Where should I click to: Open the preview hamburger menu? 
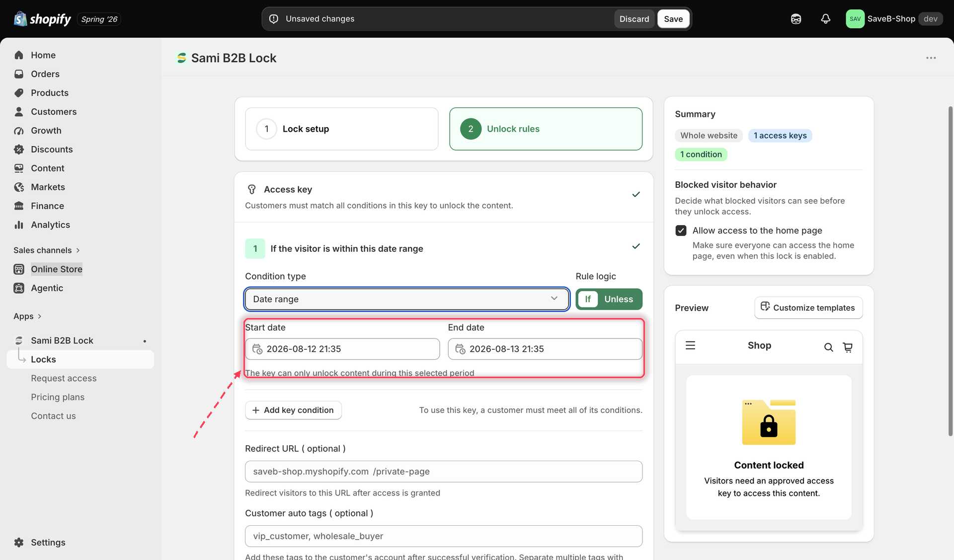click(690, 345)
